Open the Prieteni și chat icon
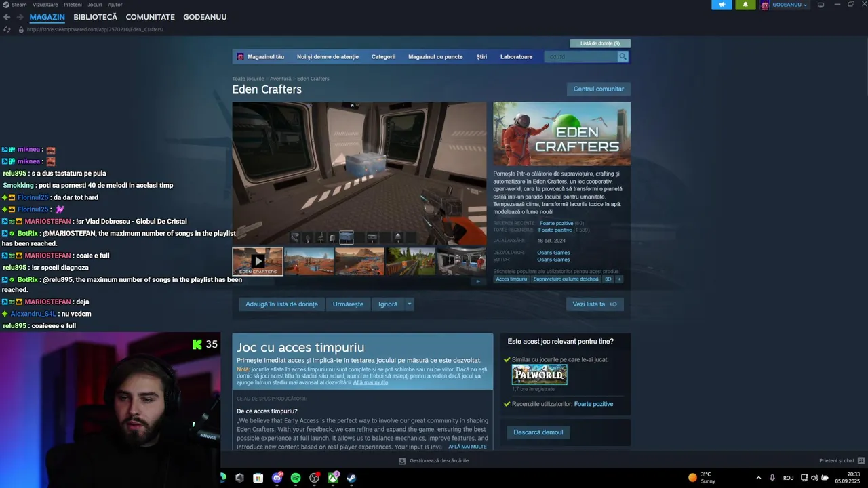The height and width of the screenshot is (488, 868). (861, 460)
